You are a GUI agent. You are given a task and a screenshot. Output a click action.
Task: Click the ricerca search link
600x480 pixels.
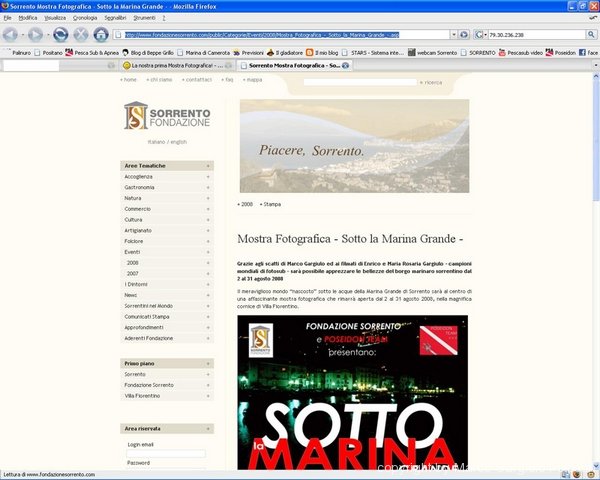point(431,82)
